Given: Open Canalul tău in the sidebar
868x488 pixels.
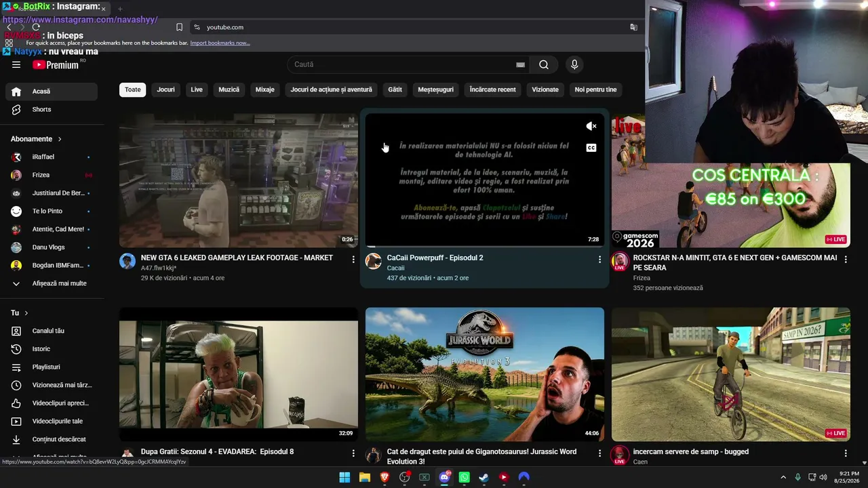Looking at the screenshot, I should pyautogui.click(x=51, y=331).
